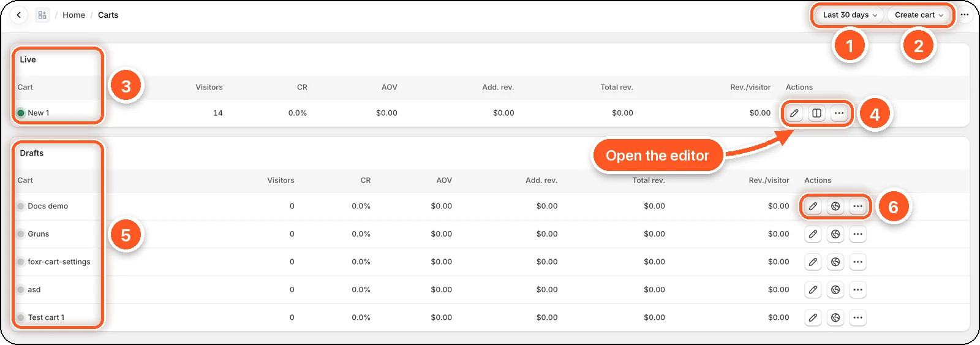Viewport: 980px width, 345px height.
Task: Select the New 1 live cart name
Action: 39,113
